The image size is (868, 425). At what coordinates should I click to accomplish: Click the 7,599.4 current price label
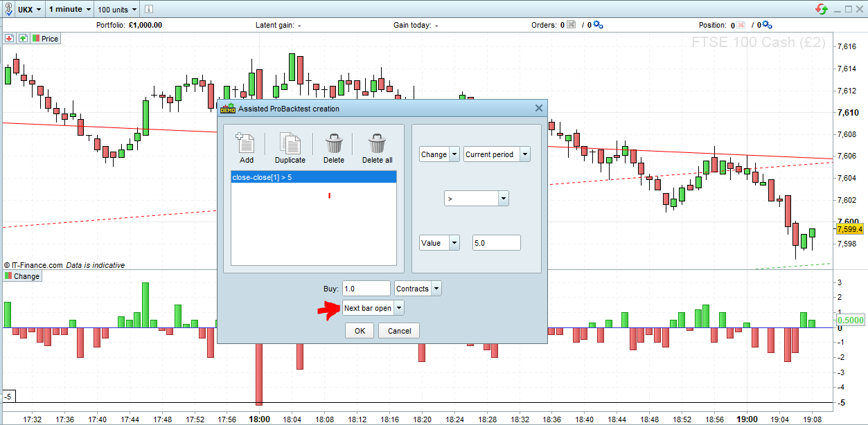[849, 229]
